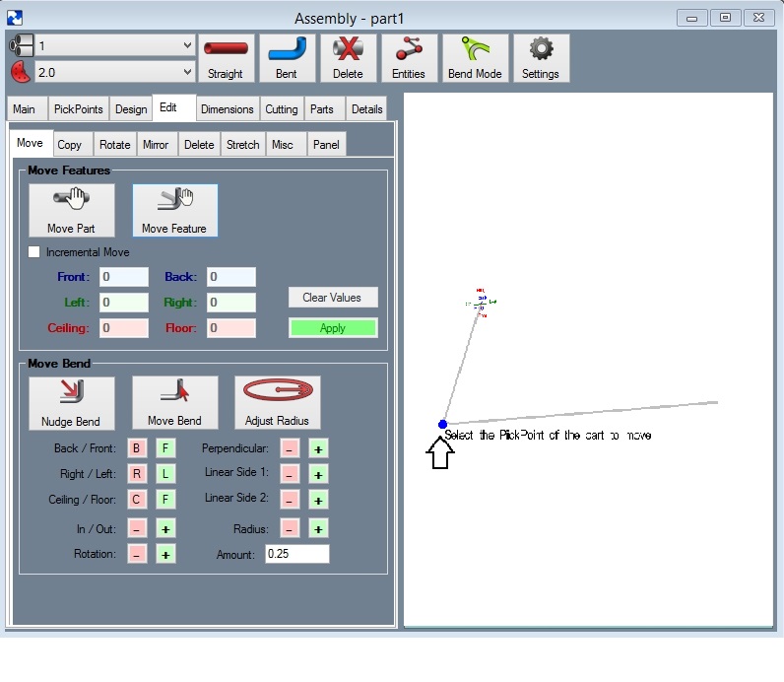Select the Move Bend tool
784x682 pixels.
coord(175,403)
